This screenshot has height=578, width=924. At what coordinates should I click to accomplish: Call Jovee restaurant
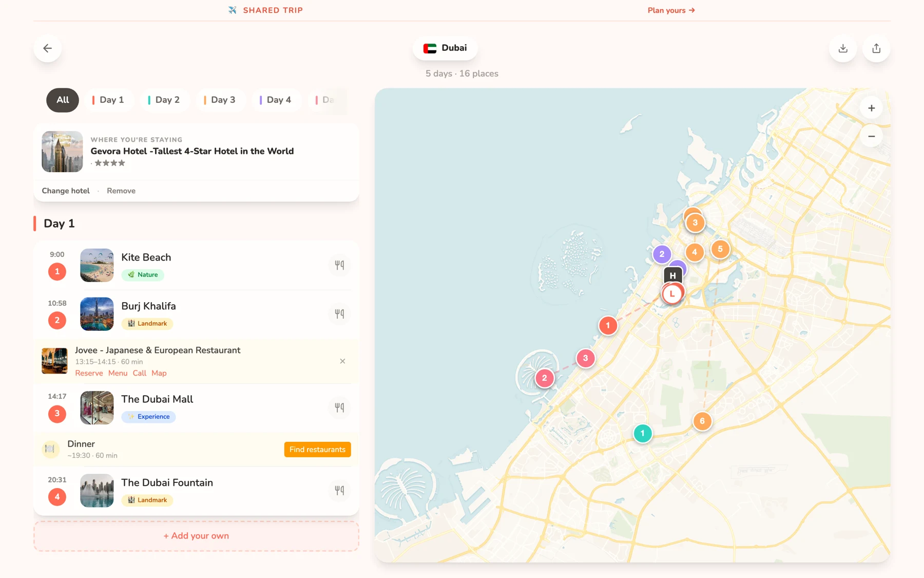(x=140, y=373)
